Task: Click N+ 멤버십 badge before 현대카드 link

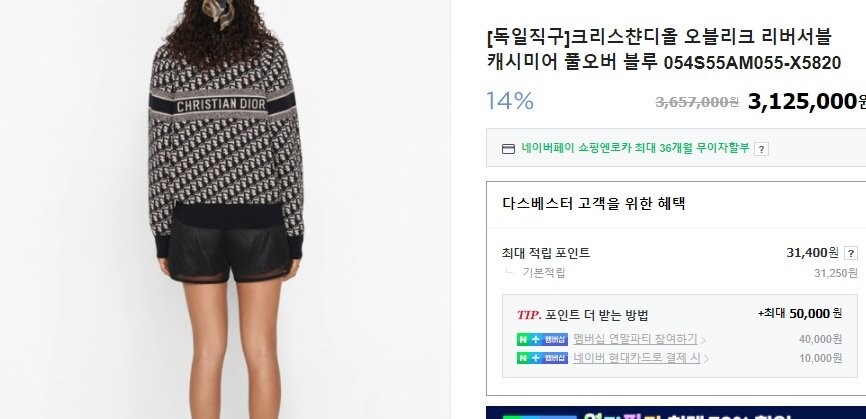Action: (542, 358)
